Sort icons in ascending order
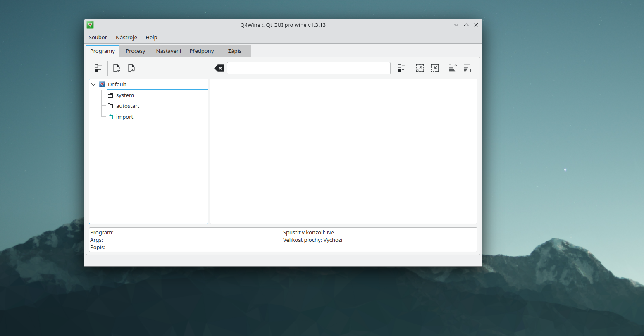The image size is (644, 336). pos(453,68)
